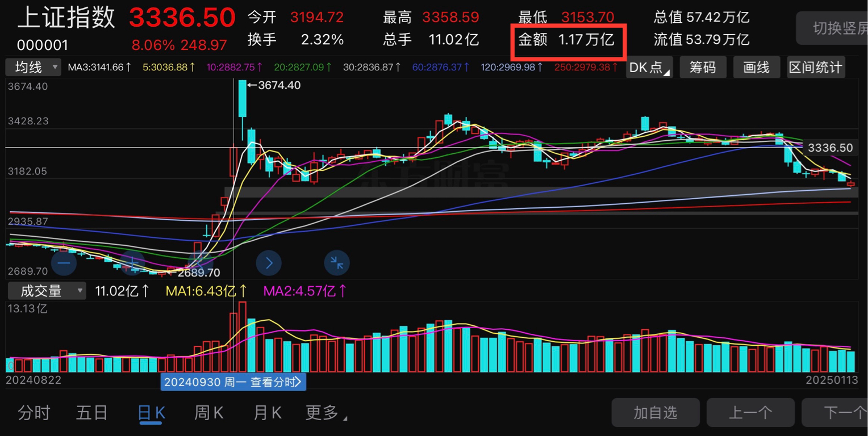The width and height of the screenshot is (868, 436).
Task: Select the 日K tab
Action: pos(151,413)
